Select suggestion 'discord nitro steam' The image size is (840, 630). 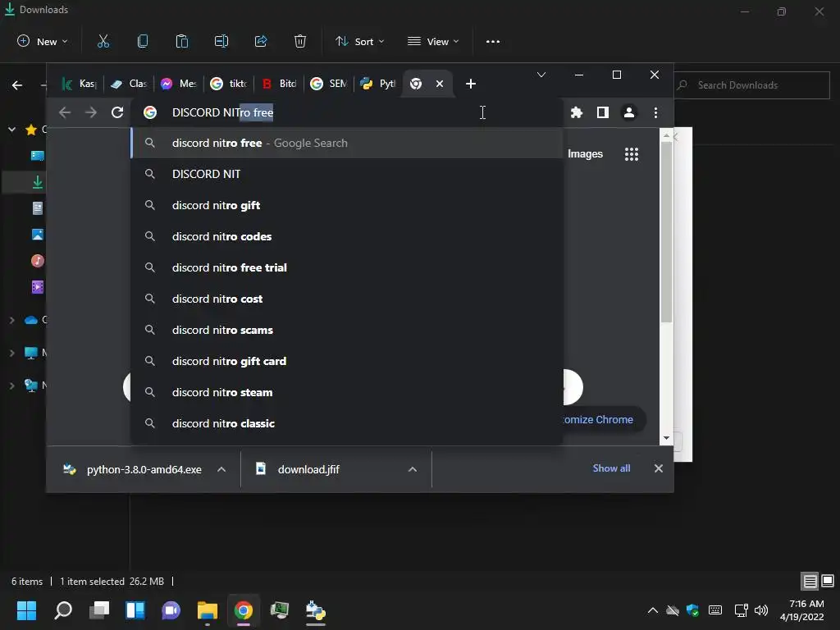tap(347, 392)
